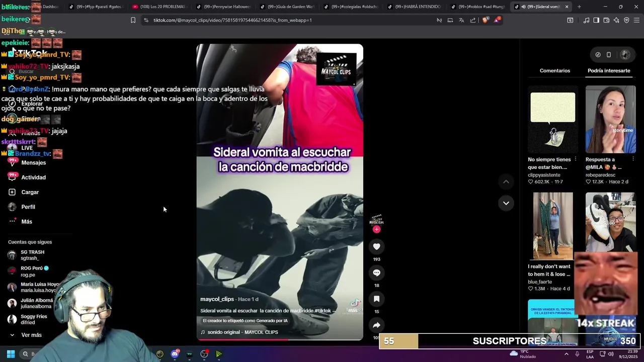644x362 pixels.
Task: Open Mensajes in the TikTok sidebar
Action: (27, 162)
